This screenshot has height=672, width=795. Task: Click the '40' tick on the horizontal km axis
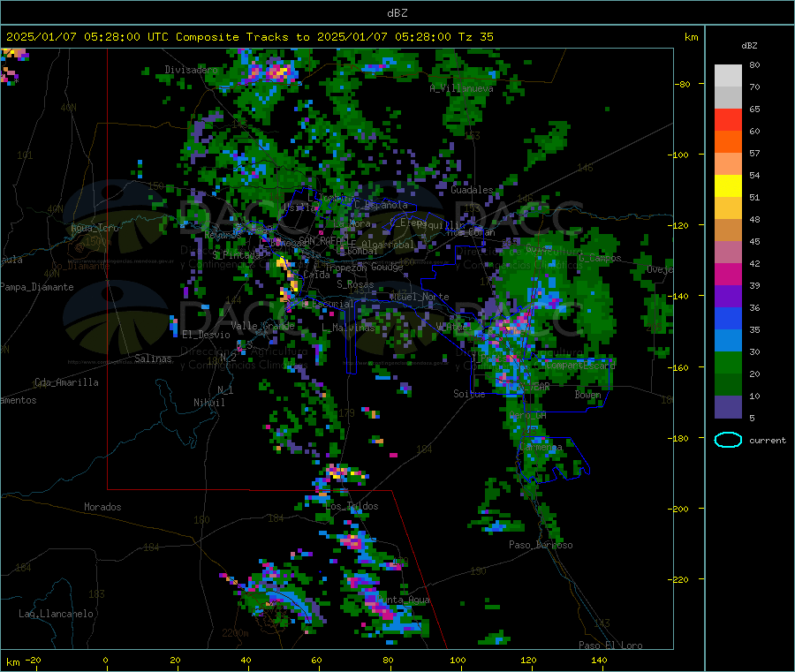246,661
